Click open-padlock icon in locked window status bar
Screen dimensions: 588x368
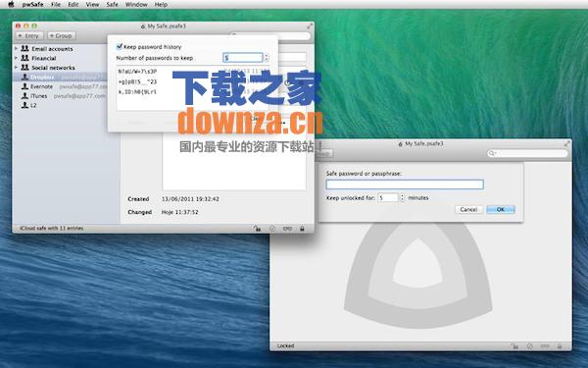(514, 345)
